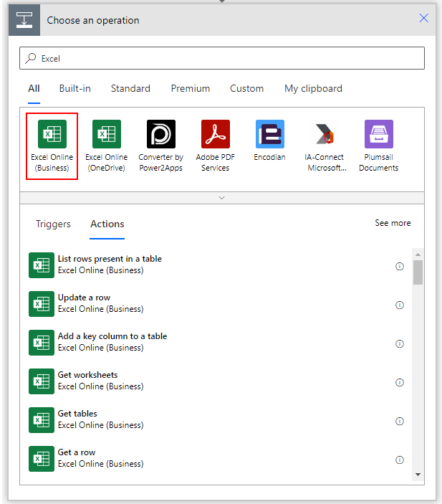Image resolution: width=442 pixels, height=504 pixels.
Task: Show info icon for Get worksheets action
Action: [x=400, y=382]
